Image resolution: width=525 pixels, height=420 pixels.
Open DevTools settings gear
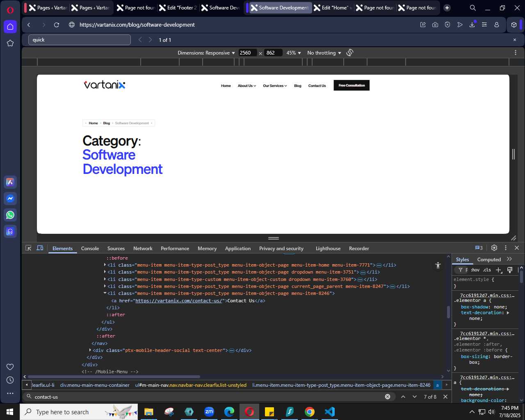tap(494, 248)
